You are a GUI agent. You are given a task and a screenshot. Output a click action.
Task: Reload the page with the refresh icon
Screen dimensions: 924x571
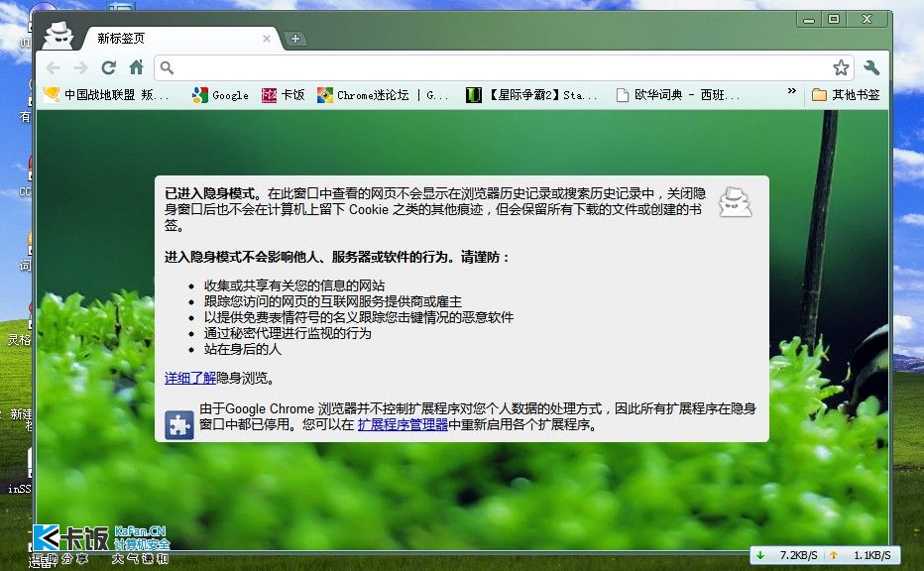pyautogui.click(x=108, y=67)
